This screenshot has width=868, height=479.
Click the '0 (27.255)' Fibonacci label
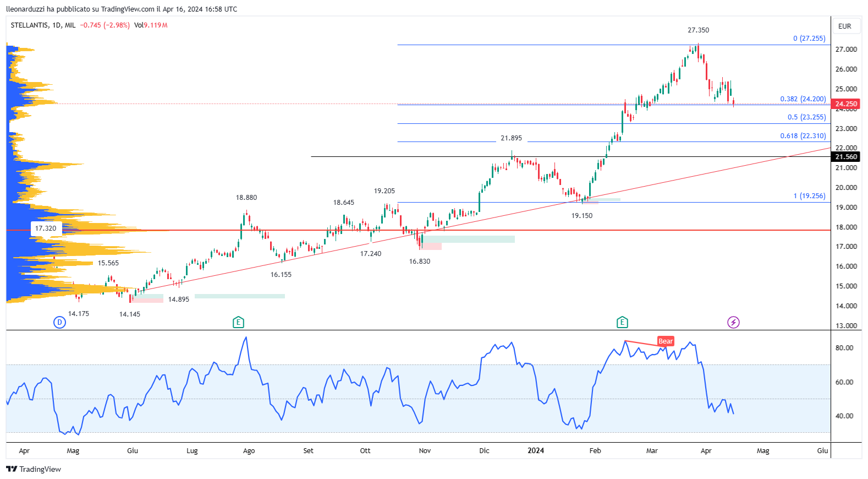click(809, 39)
